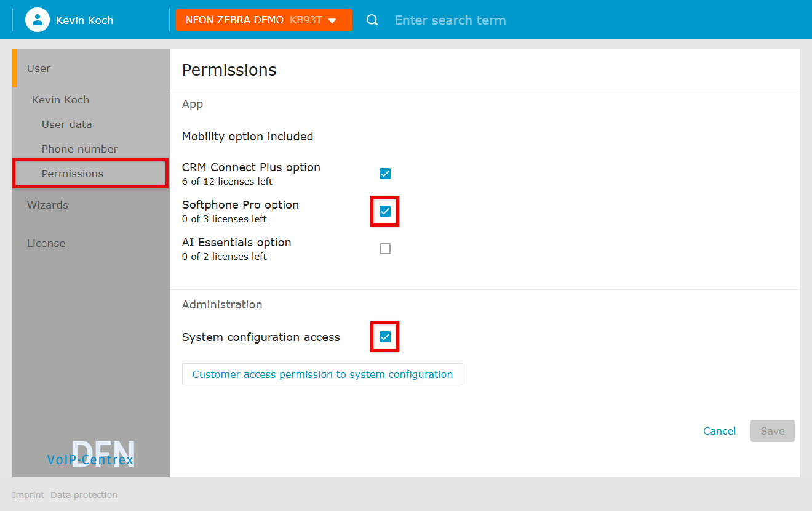This screenshot has width=812, height=511.
Task: Cancel the permission changes
Action: tap(719, 431)
